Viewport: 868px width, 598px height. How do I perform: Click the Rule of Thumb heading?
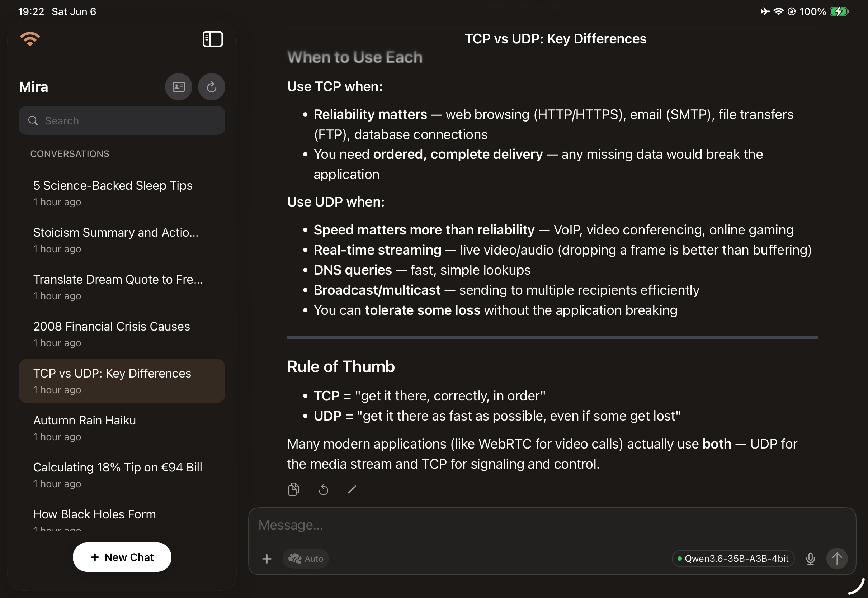click(x=341, y=366)
